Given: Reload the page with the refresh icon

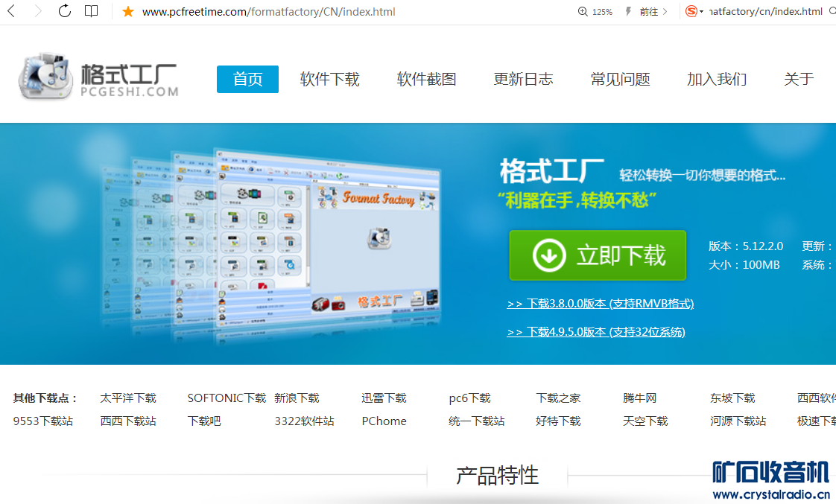Looking at the screenshot, I should point(65,11).
